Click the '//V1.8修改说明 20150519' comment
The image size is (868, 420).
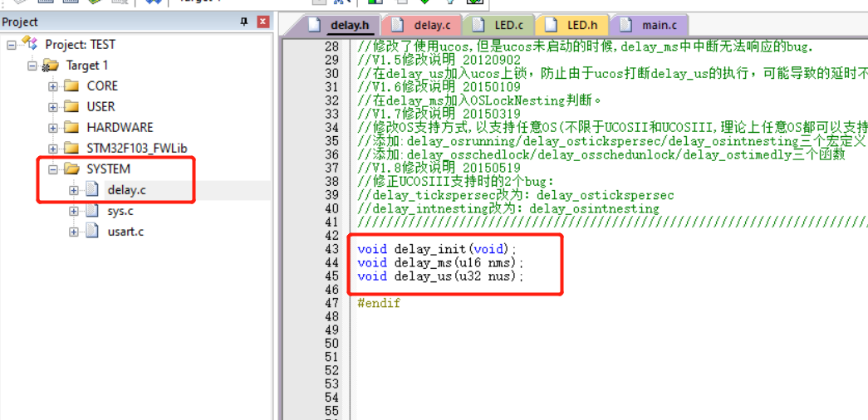pos(439,168)
